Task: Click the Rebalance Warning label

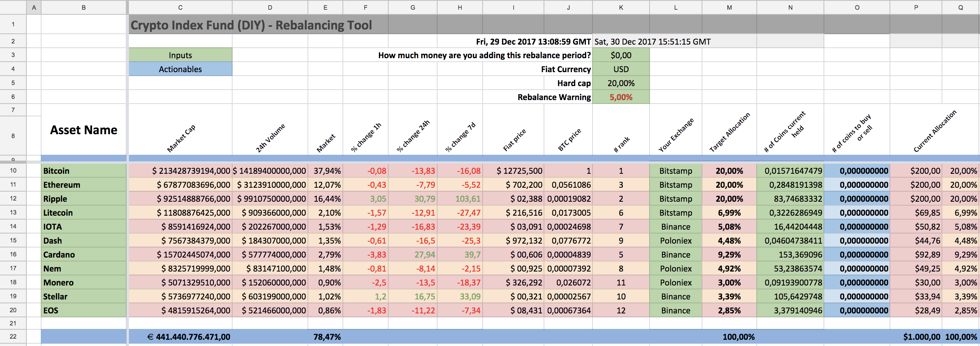Action: [x=554, y=97]
